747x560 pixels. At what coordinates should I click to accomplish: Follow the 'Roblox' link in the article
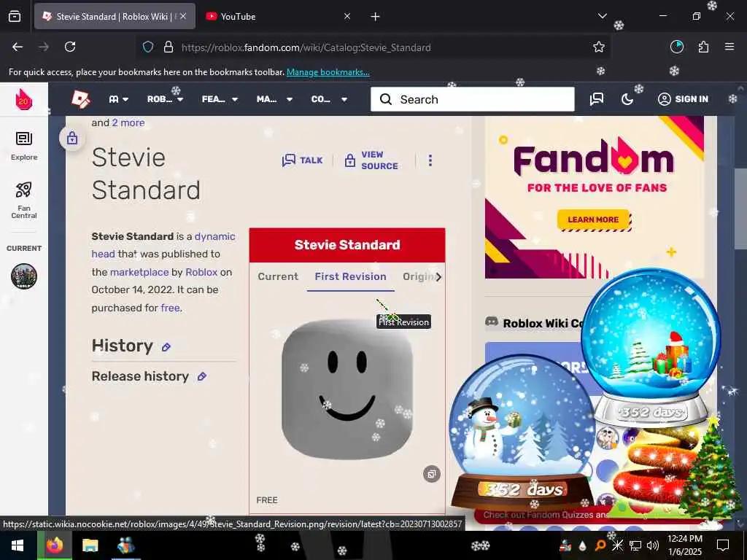pyautogui.click(x=201, y=273)
